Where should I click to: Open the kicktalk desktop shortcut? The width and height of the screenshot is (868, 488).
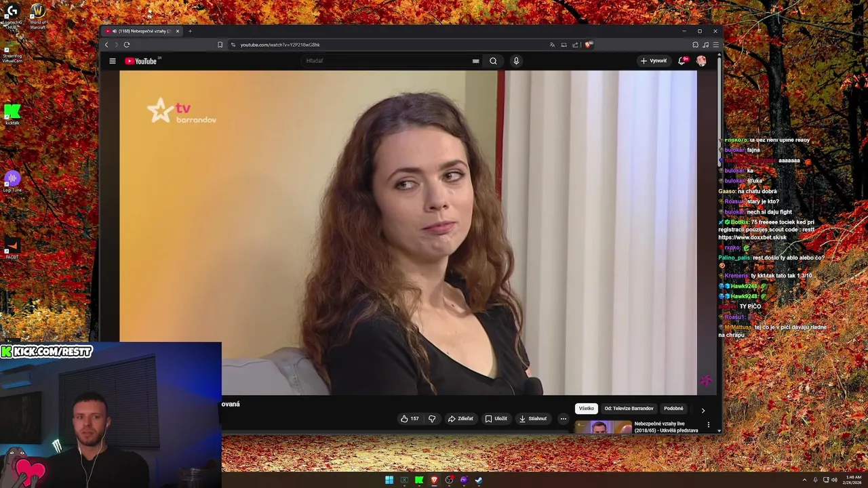click(x=12, y=115)
